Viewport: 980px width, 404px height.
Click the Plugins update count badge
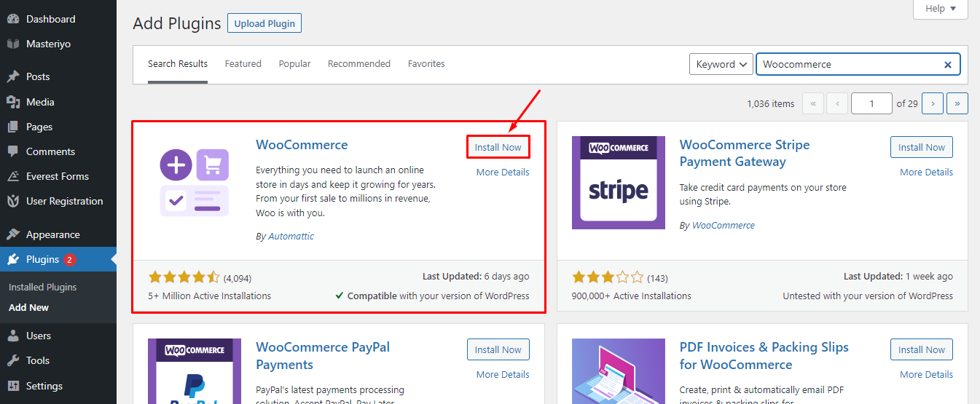(69, 260)
